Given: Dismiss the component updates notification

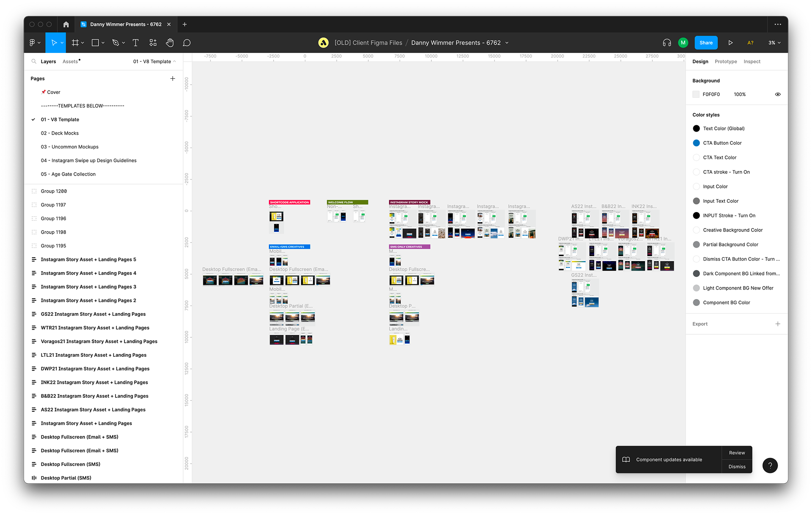Looking at the screenshot, I should point(737,466).
